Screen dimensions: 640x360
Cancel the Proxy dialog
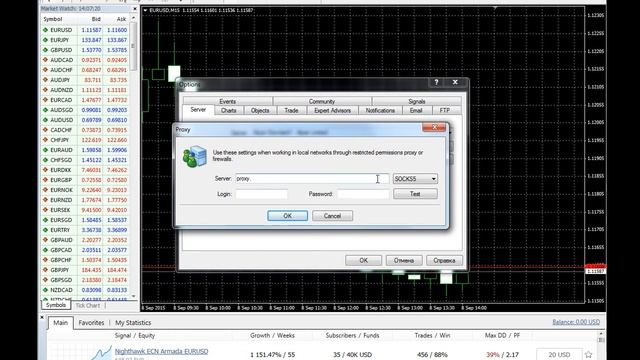coord(332,216)
